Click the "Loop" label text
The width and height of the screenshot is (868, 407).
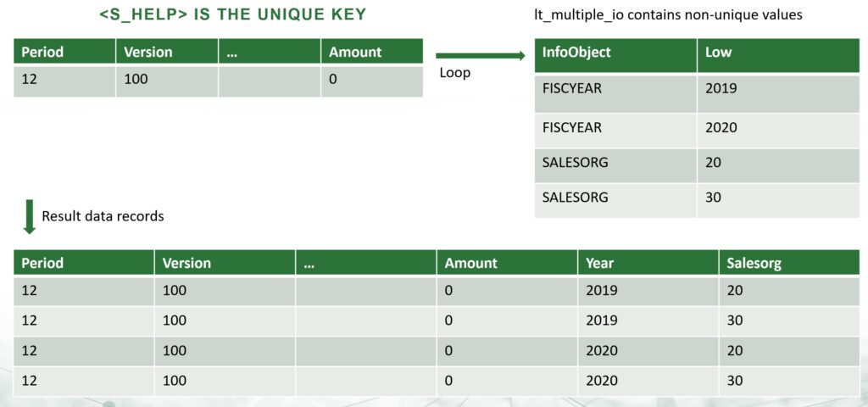(454, 73)
